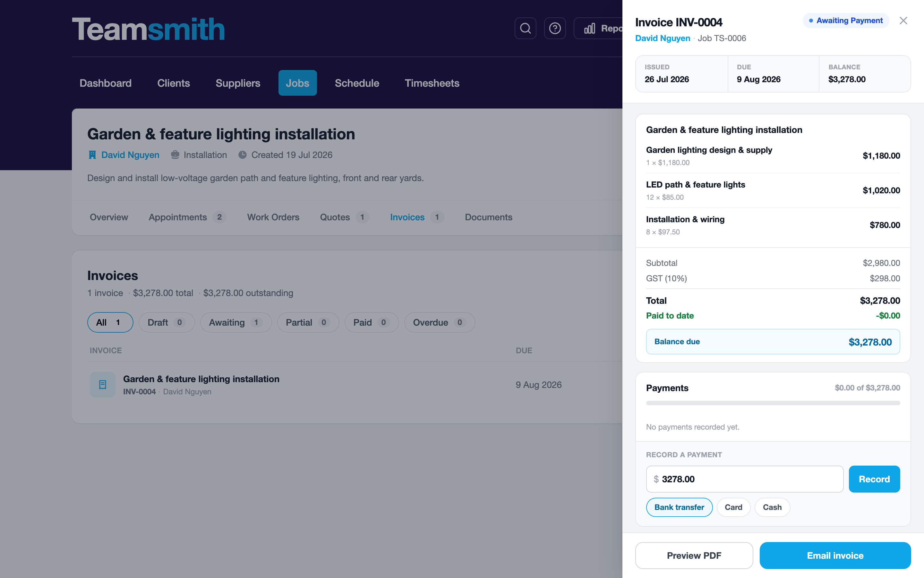Click the Subtotal $2,980.00 amount
924x578 pixels.
pos(881,263)
